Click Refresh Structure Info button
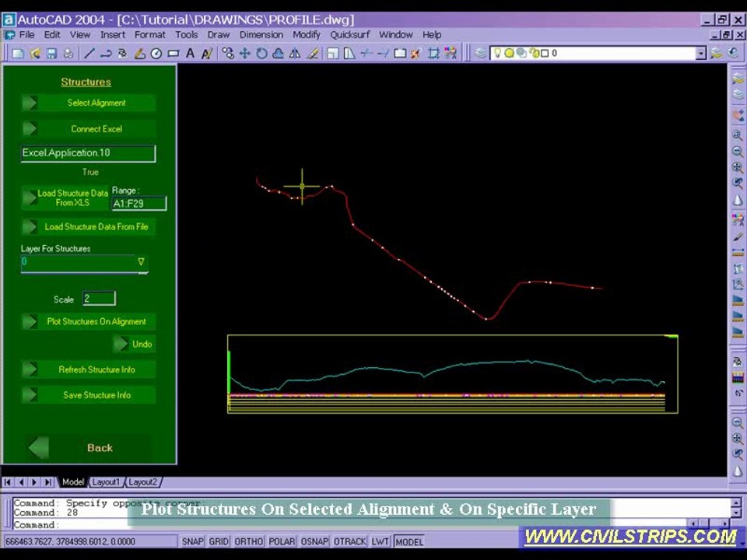The image size is (747, 560). 89,369
